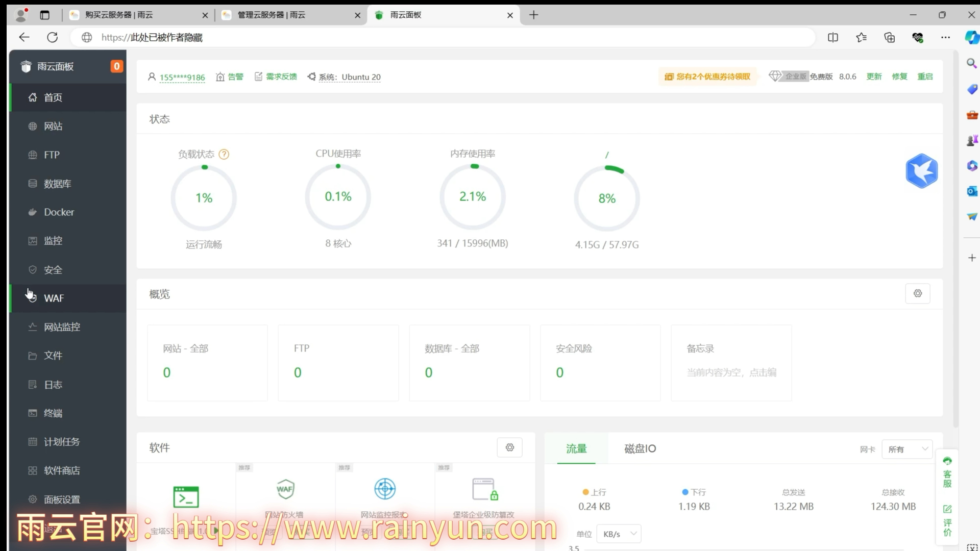Open the 网站 - 全部 overview card
The width and height of the screenshot is (980, 551).
207,363
